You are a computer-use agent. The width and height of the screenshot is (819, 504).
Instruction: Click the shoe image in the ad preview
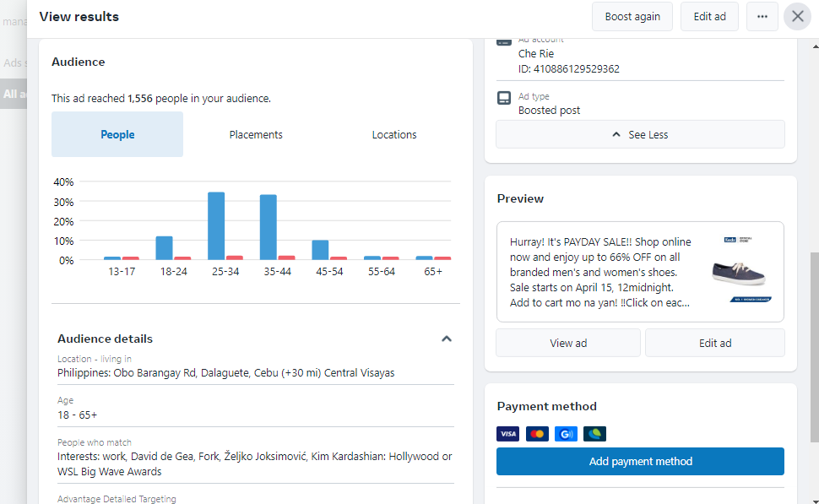pyautogui.click(x=738, y=271)
